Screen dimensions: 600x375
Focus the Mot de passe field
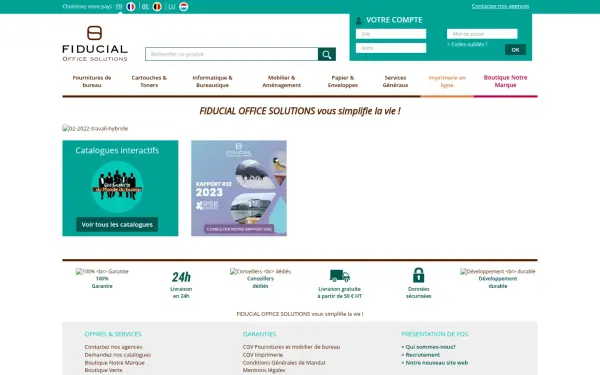pyautogui.click(x=482, y=34)
